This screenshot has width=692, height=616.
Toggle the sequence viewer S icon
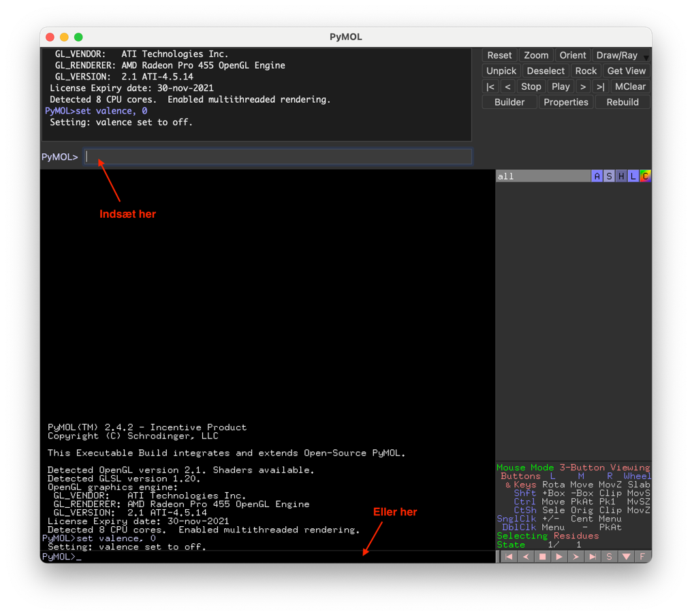click(609, 556)
